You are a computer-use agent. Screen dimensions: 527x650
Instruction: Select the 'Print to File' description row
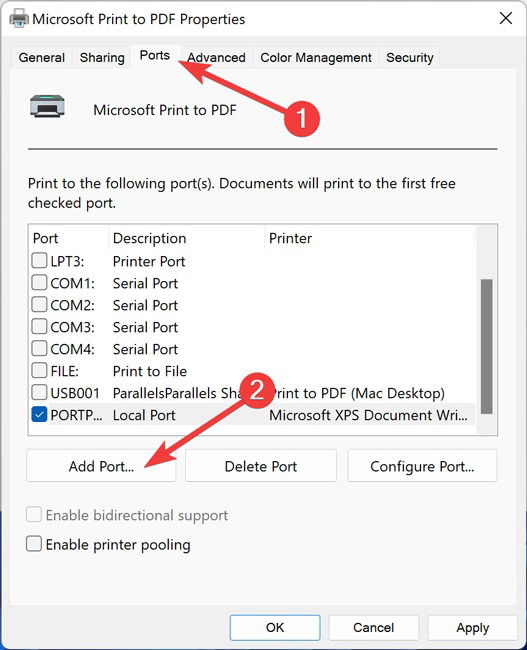pyautogui.click(x=150, y=371)
